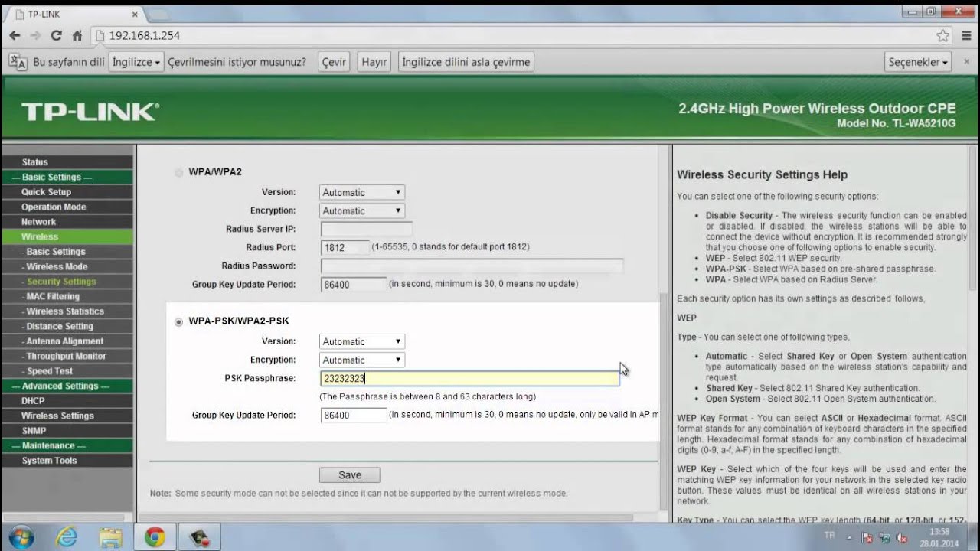Reload the page with refresh icon
980x551 pixels.
56,35
